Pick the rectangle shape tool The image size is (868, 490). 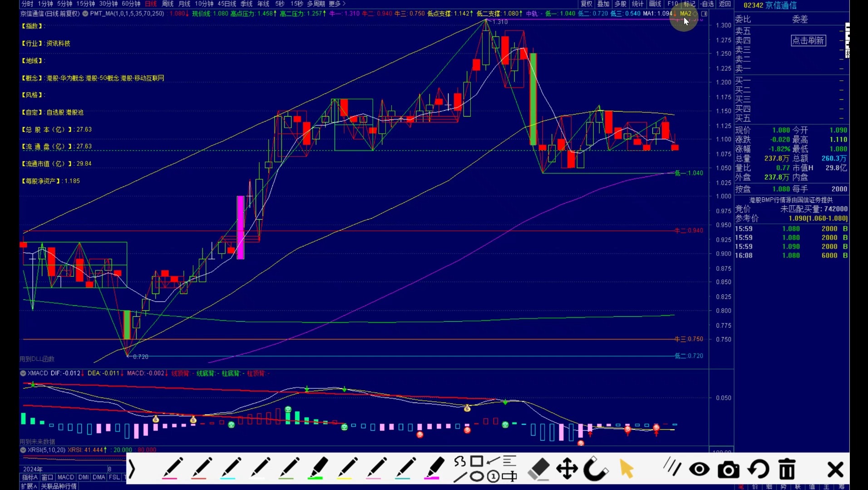(x=477, y=461)
